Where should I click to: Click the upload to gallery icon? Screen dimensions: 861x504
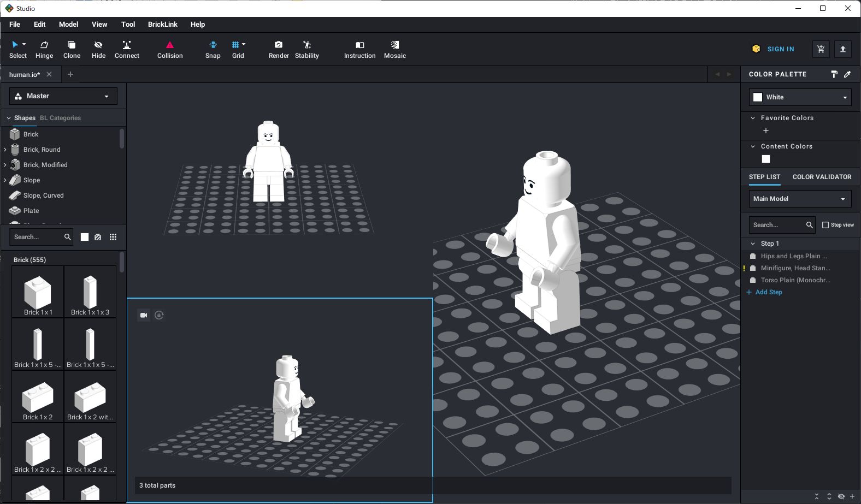(x=842, y=49)
